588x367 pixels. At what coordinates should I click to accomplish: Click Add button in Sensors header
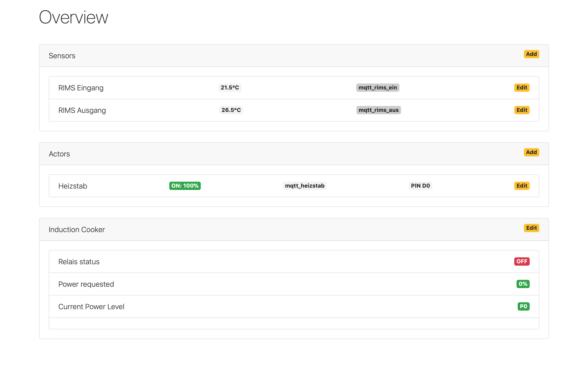pyautogui.click(x=531, y=54)
